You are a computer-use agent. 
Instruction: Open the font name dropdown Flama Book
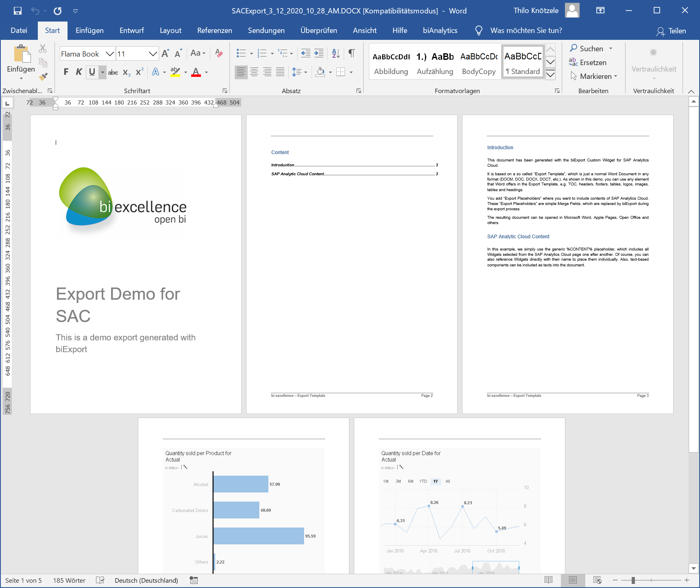pos(110,54)
